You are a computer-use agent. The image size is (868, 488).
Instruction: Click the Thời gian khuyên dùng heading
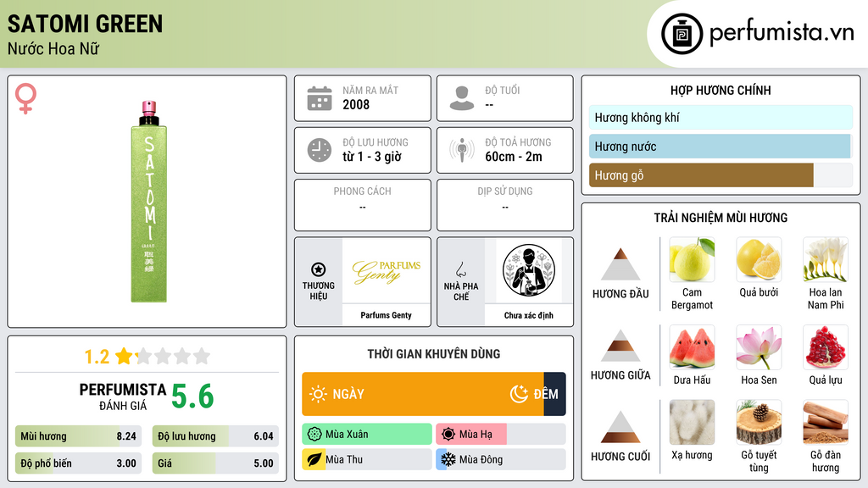pos(434,353)
